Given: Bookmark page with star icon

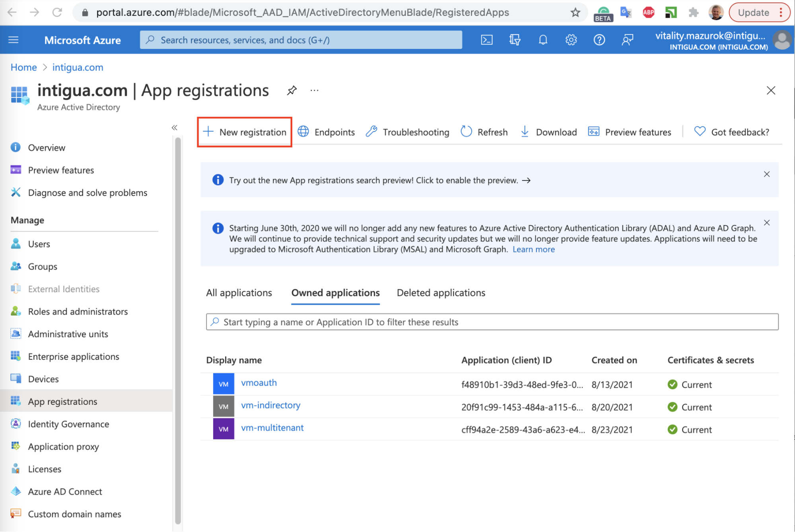Looking at the screenshot, I should click(x=575, y=13).
